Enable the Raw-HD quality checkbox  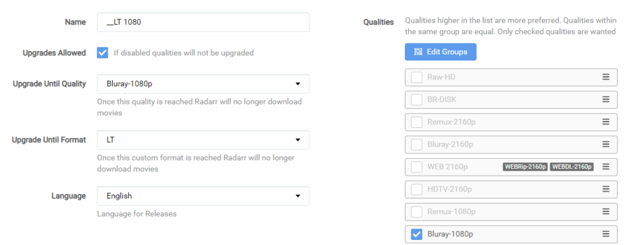tap(416, 77)
